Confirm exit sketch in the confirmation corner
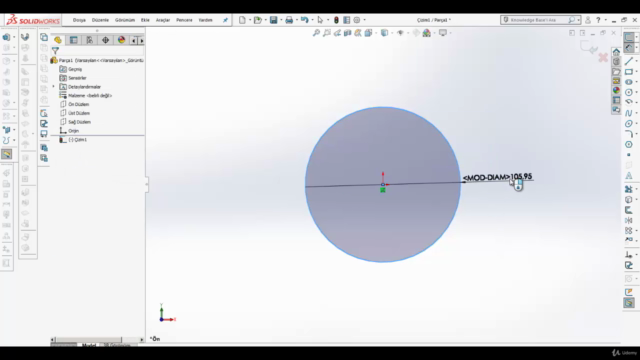The height and width of the screenshot is (360, 640). [x=589, y=47]
